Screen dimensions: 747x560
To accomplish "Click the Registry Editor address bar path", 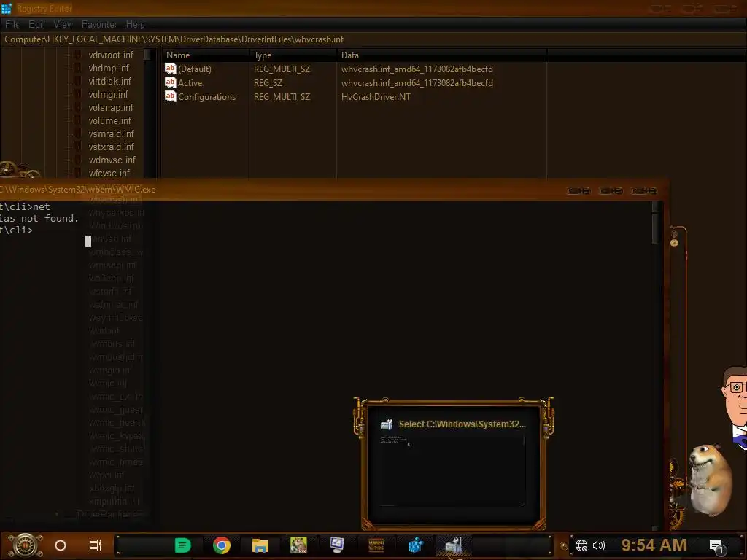I will [x=174, y=39].
